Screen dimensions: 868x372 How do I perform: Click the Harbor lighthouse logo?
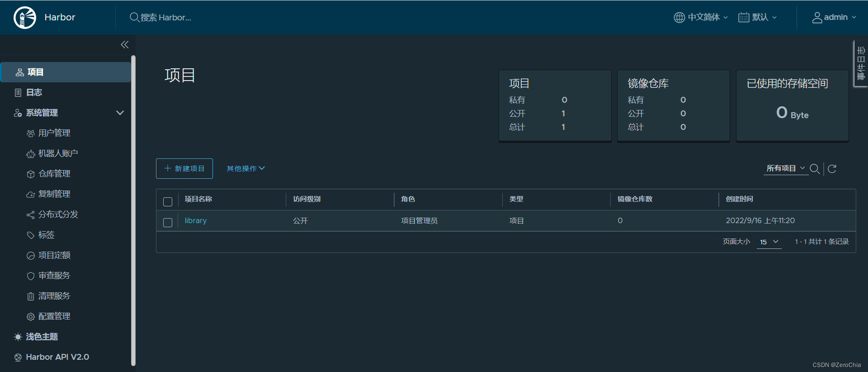[25, 18]
